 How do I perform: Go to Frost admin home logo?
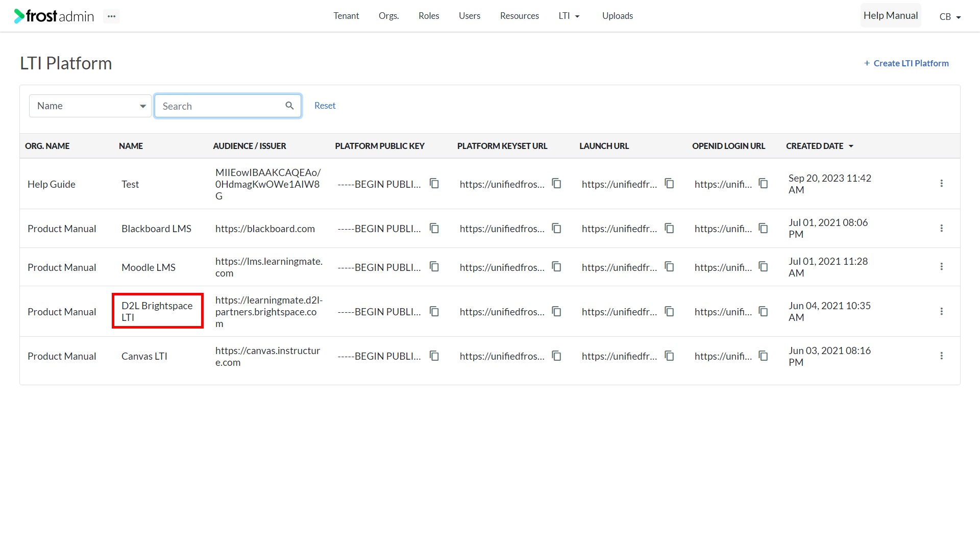pos(54,16)
